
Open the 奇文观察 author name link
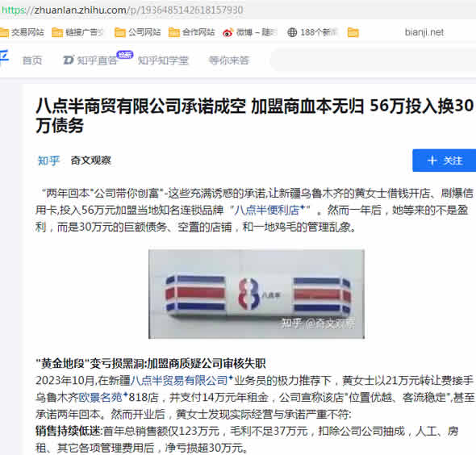coord(91,161)
